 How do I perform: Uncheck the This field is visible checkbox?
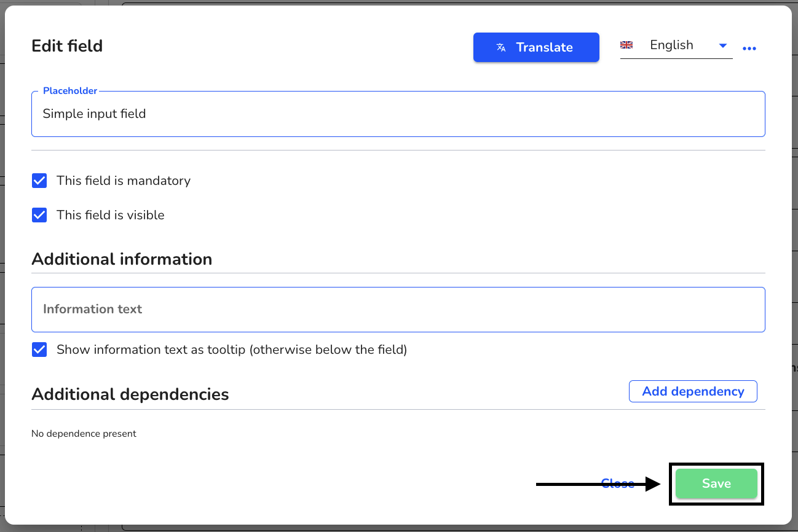(x=39, y=215)
